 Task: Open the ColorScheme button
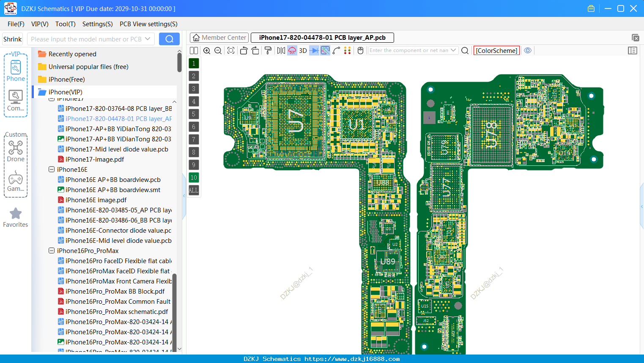point(496,50)
